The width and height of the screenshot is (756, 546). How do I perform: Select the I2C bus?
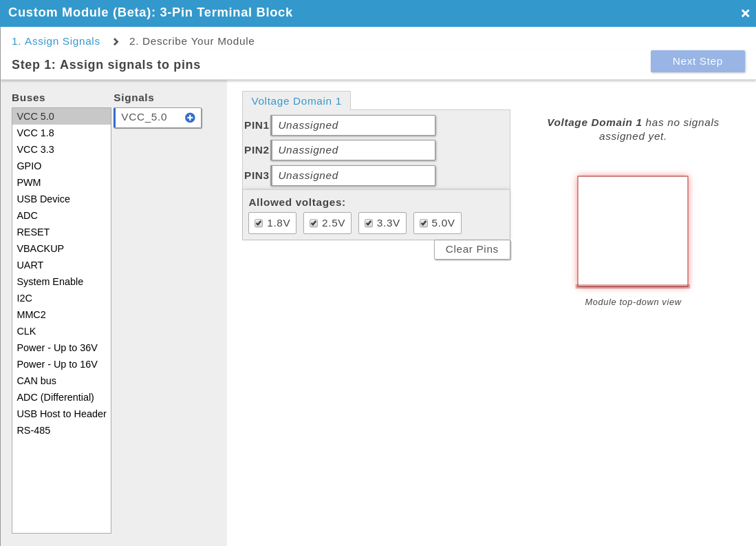62,298
